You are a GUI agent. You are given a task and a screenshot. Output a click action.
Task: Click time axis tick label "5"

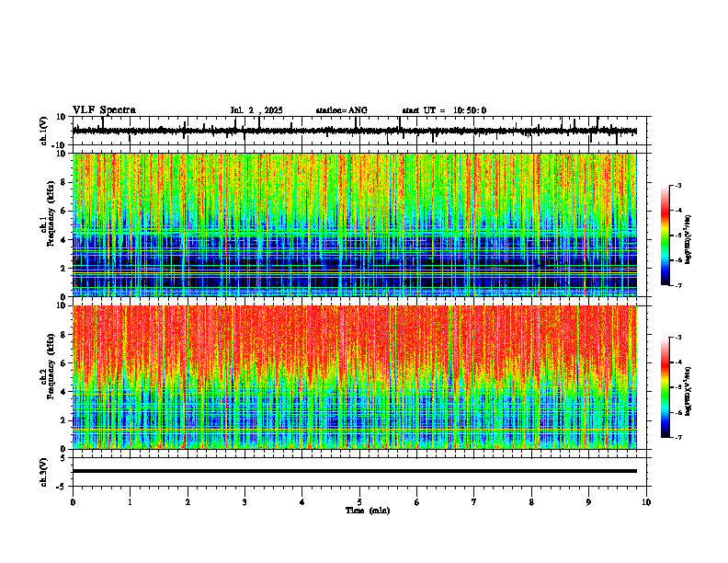point(359,502)
